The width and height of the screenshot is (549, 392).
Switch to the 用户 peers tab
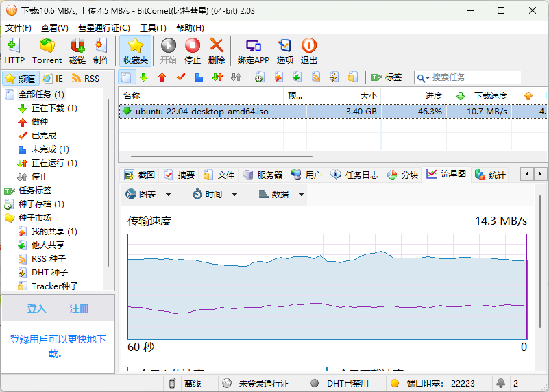(x=306, y=175)
